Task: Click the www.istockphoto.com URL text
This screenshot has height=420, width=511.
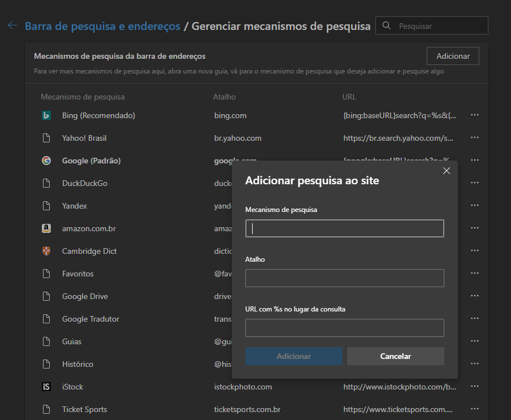Action: point(400,387)
